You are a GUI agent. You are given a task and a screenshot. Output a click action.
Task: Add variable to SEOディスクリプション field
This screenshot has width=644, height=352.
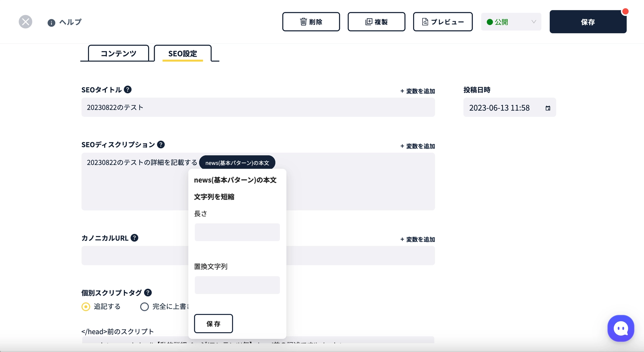418,146
